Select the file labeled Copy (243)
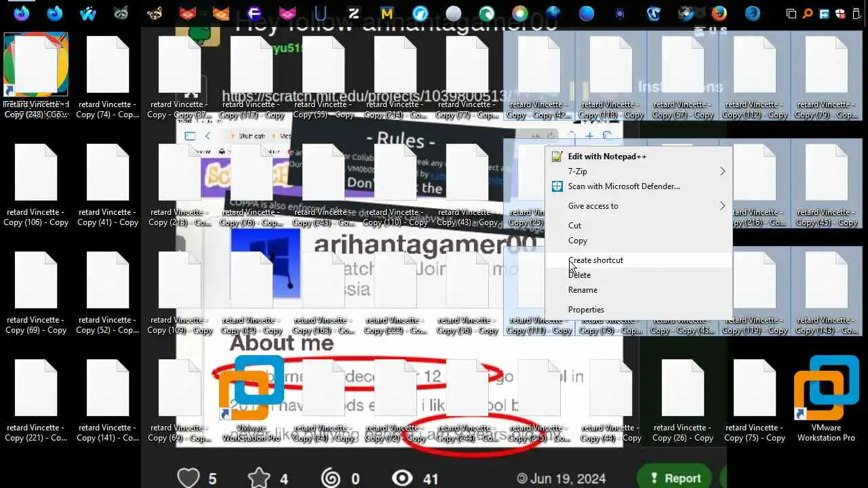The image size is (868, 488). (x=323, y=184)
